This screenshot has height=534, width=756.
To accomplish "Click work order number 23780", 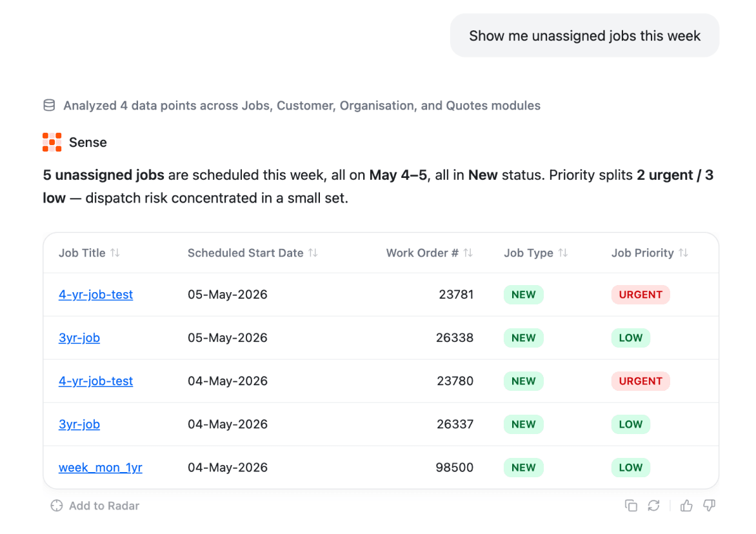I will click(455, 381).
